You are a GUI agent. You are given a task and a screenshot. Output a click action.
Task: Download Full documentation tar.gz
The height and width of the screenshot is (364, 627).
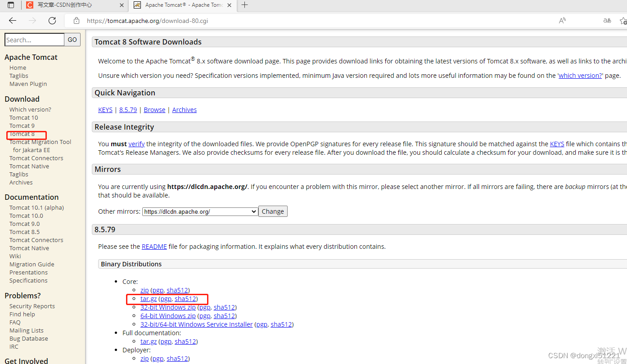pos(149,342)
